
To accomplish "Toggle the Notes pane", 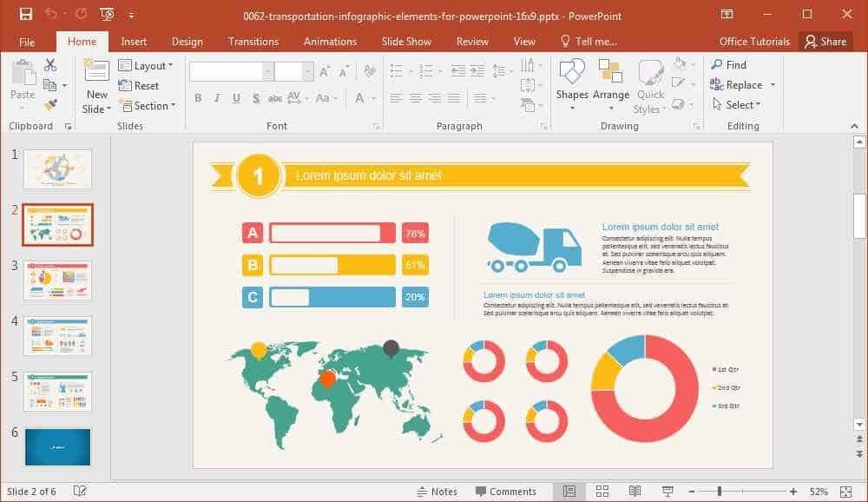I will pos(437,492).
